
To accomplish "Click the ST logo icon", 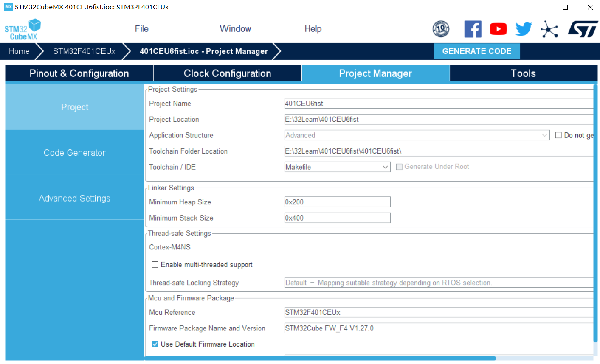I will tap(583, 29).
